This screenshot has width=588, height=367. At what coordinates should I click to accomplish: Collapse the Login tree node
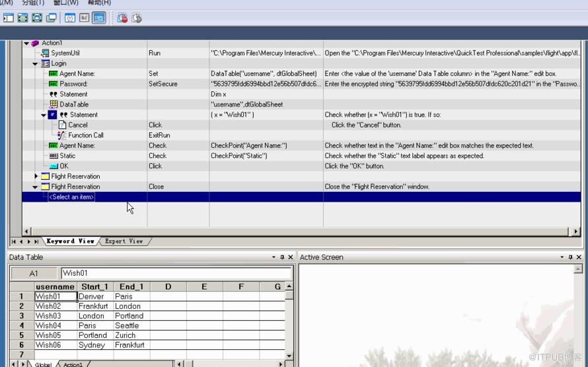point(35,63)
